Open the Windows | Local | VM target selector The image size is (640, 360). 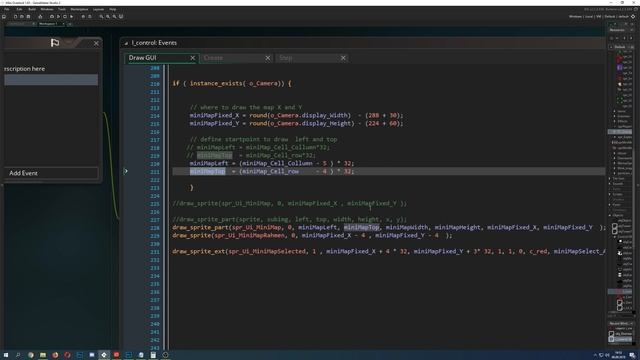tap(599, 17)
